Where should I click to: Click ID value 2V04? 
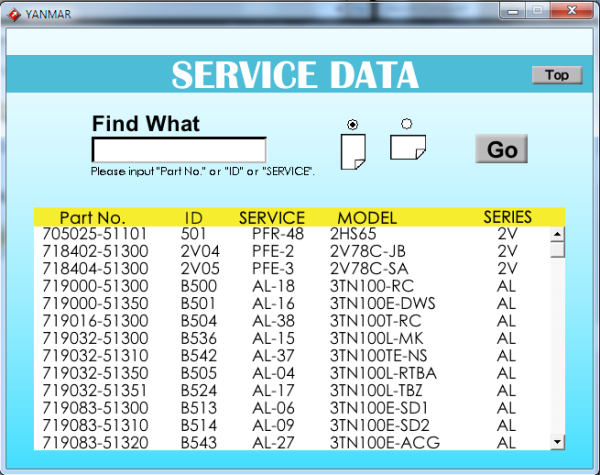click(200, 251)
